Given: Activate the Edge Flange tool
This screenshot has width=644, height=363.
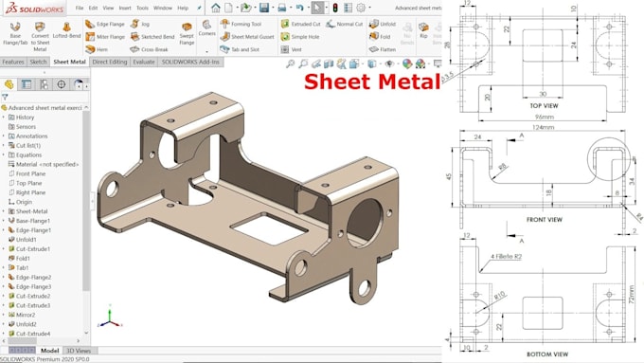Looking at the screenshot, I should click(105, 25).
